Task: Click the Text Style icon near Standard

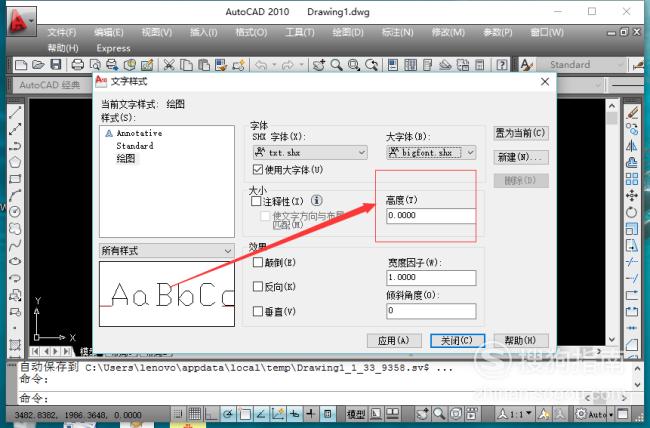Action: click(526, 65)
